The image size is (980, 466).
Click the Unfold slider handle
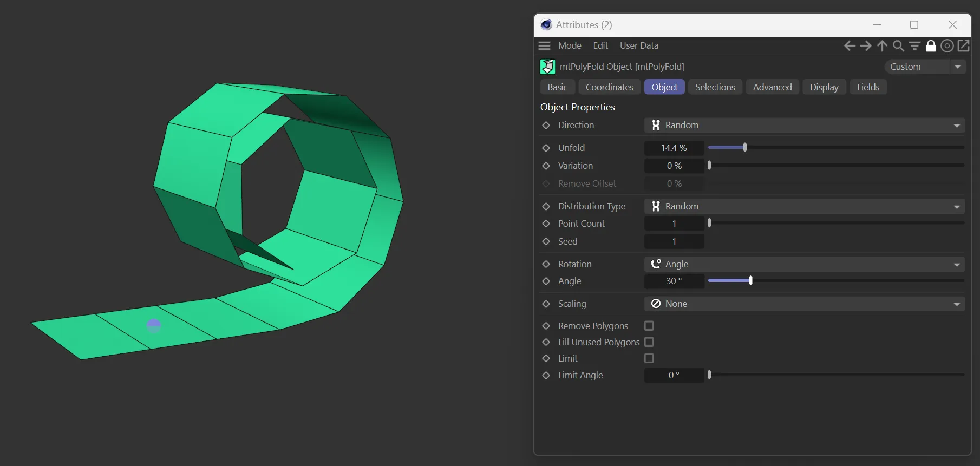(745, 147)
